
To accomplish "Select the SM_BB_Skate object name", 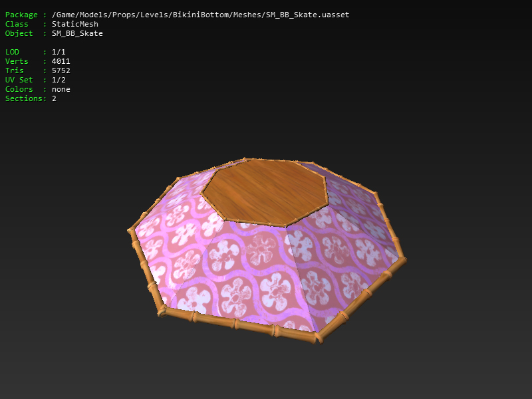I will coord(77,33).
